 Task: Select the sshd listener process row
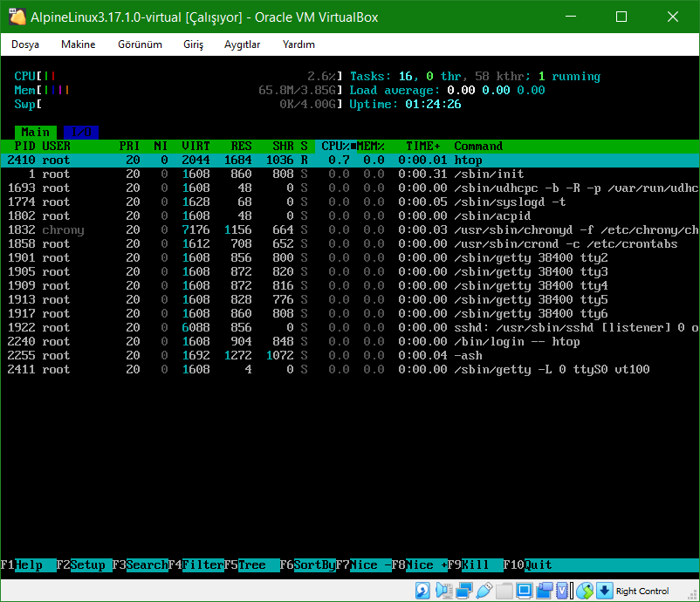point(350,327)
